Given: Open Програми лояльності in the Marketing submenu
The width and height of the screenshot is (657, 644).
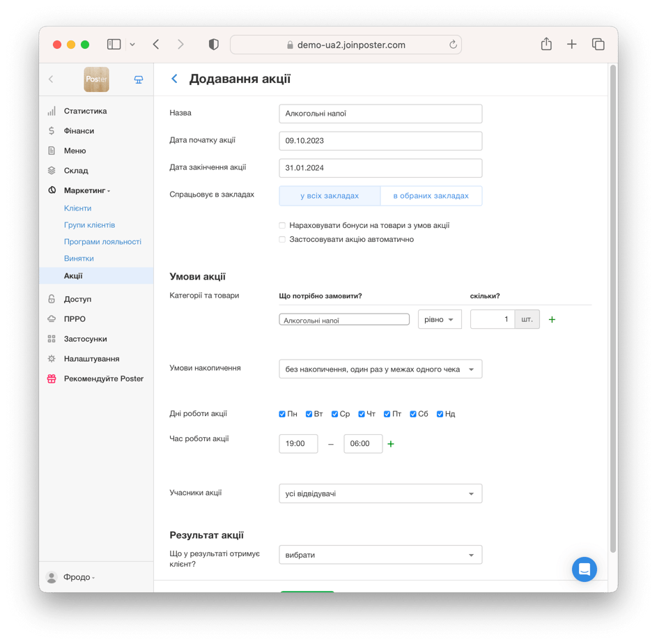Looking at the screenshot, I should pos(102,242).
